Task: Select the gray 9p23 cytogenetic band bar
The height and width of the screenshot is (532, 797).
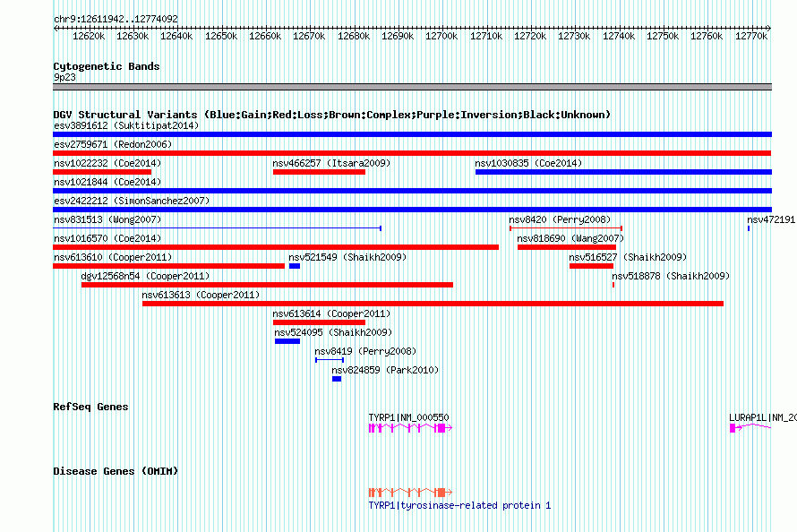Action: tap(412, 87)
